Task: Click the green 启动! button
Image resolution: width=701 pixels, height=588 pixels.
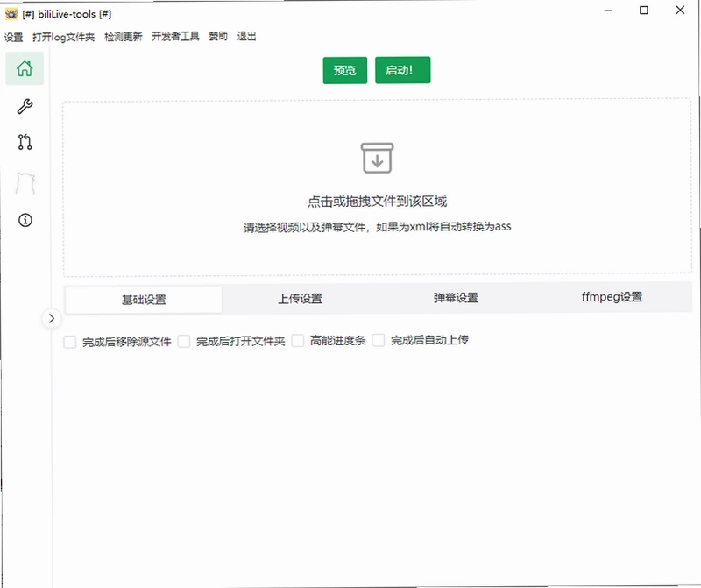Action: [x=403, y=70]
